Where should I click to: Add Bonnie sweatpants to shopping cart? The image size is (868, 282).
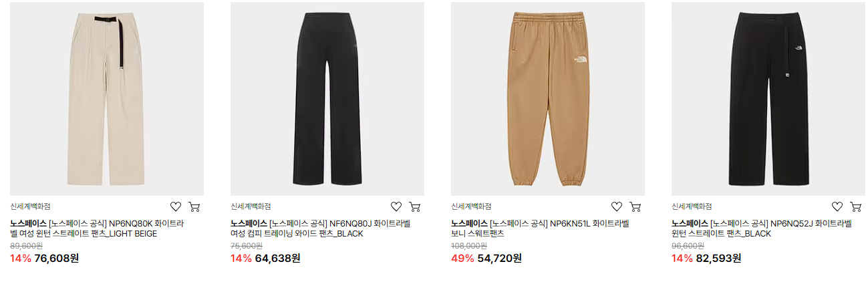pyautogui.click(x=635, y=206)
